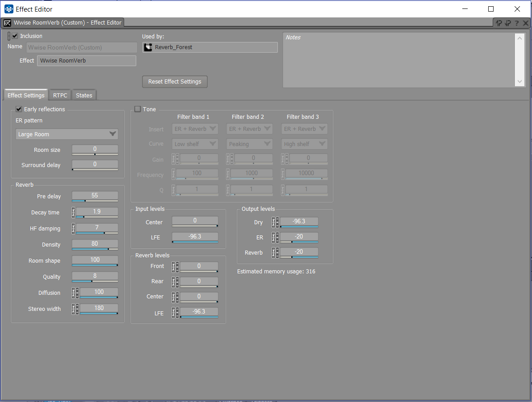Open the Peaking Curve dropdown
The width and height of the screenshot is (532, 402).
click(249, 144)
